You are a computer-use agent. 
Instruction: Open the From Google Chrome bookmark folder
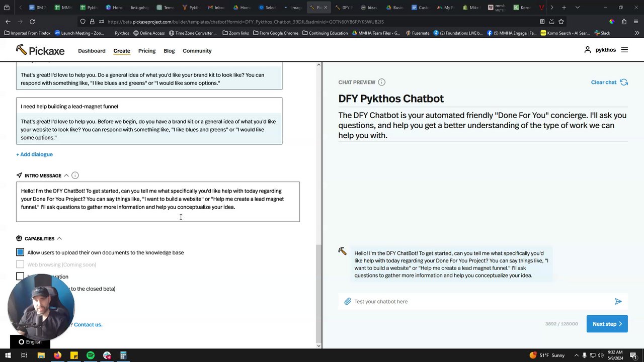tap(275, 33)
